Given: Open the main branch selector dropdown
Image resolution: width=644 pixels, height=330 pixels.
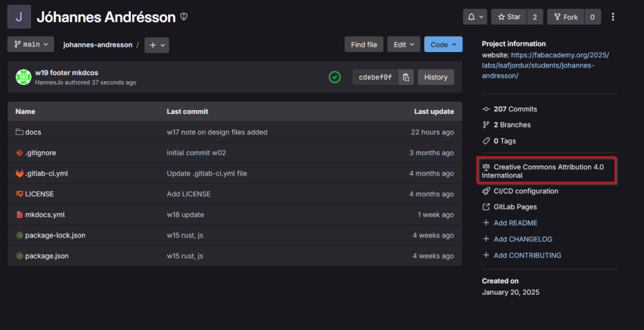Looking at the screenshot, I should (x=31, y=44).
